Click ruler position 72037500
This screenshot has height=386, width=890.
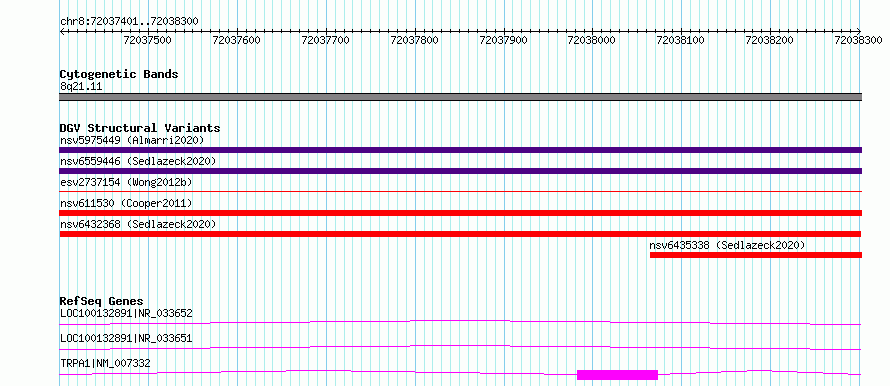click(x=148, y=40)
